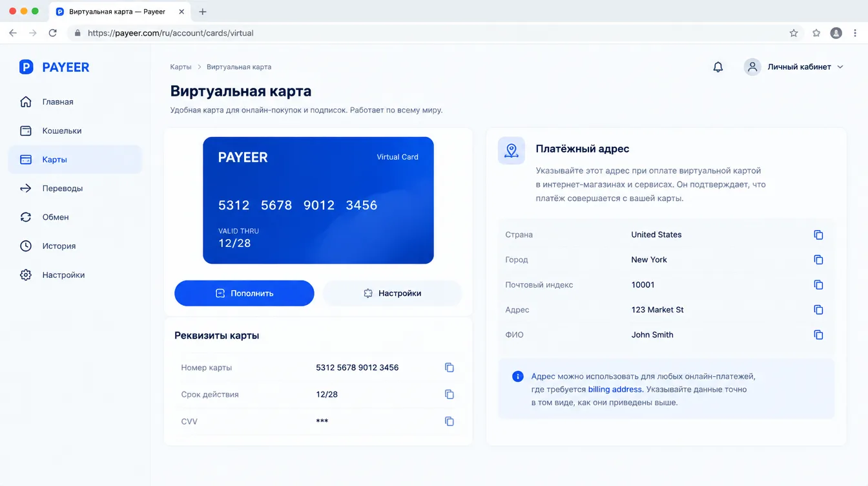Screen dimensions: 868x486
Task: Click the PAYEER logo in the sidebar
Action: pos(54,67)
